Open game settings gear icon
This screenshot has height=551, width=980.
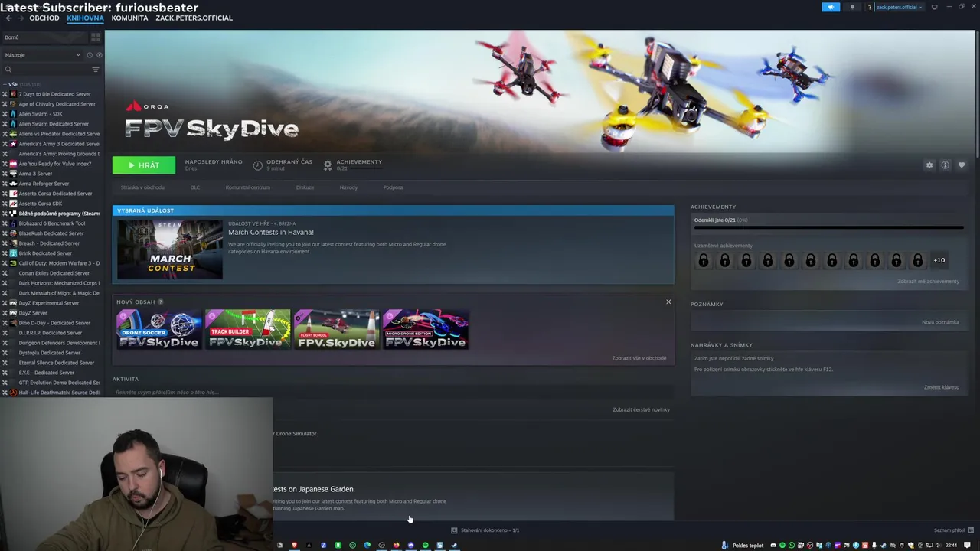pyautogui.click(x=929, y=165)
